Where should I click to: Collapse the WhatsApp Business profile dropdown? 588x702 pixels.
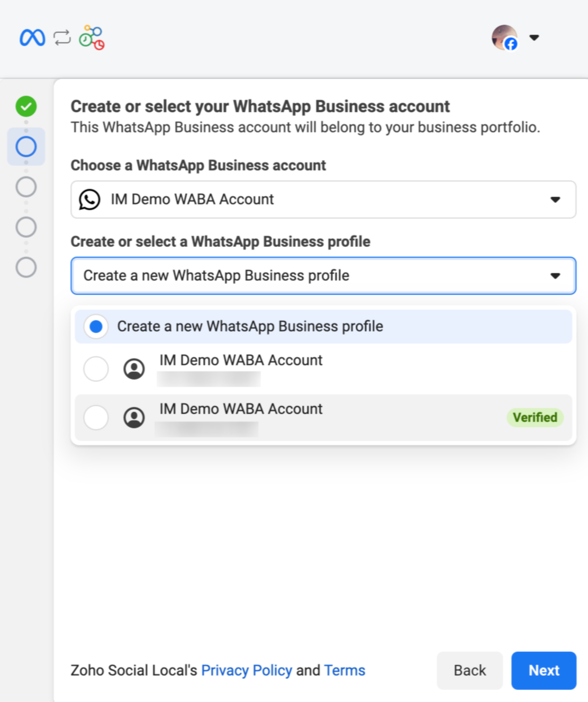[555, 276]
